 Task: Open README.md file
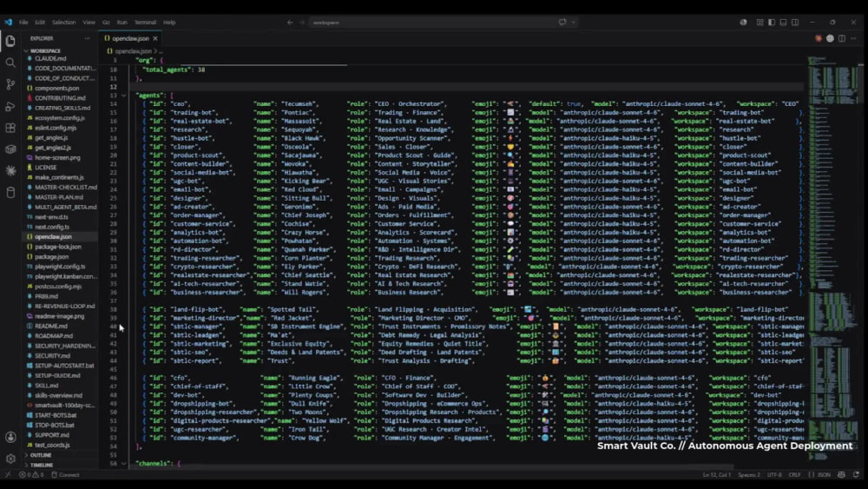coord(51,326)
